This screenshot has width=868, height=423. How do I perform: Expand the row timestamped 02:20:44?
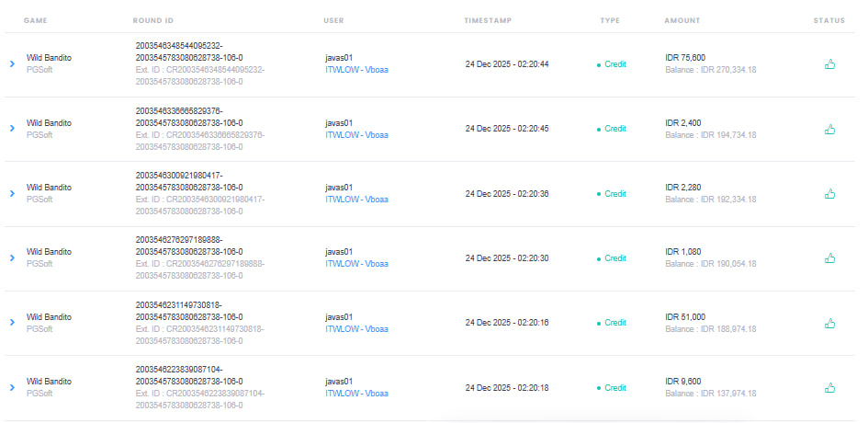click(x=12, y=64)
